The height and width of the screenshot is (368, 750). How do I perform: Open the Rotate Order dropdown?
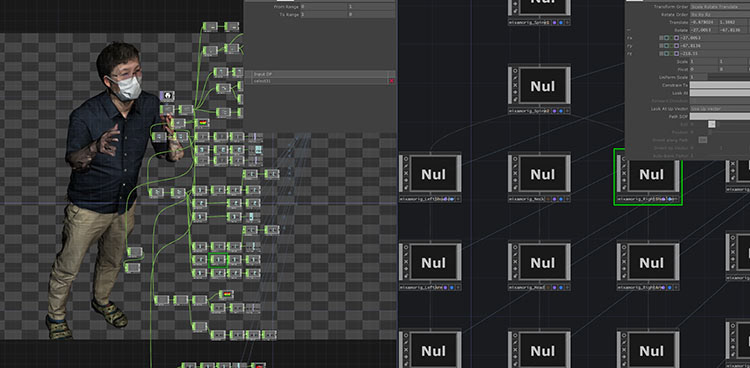pos(720,14)
